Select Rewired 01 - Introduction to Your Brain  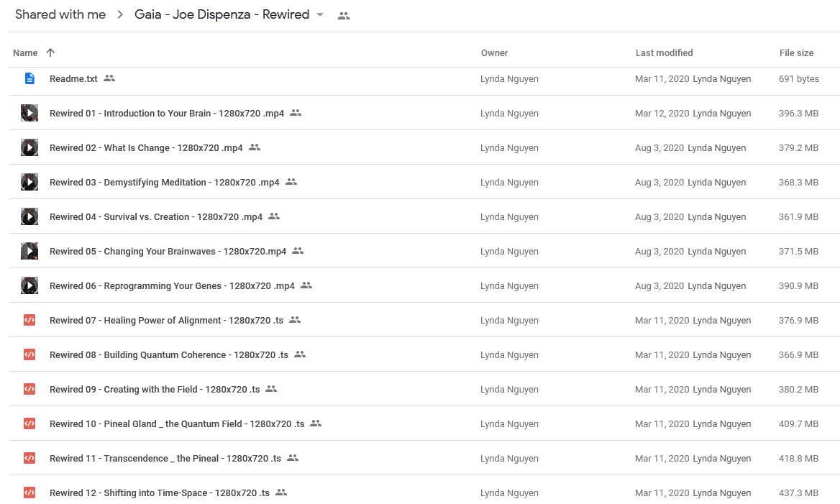167,114
